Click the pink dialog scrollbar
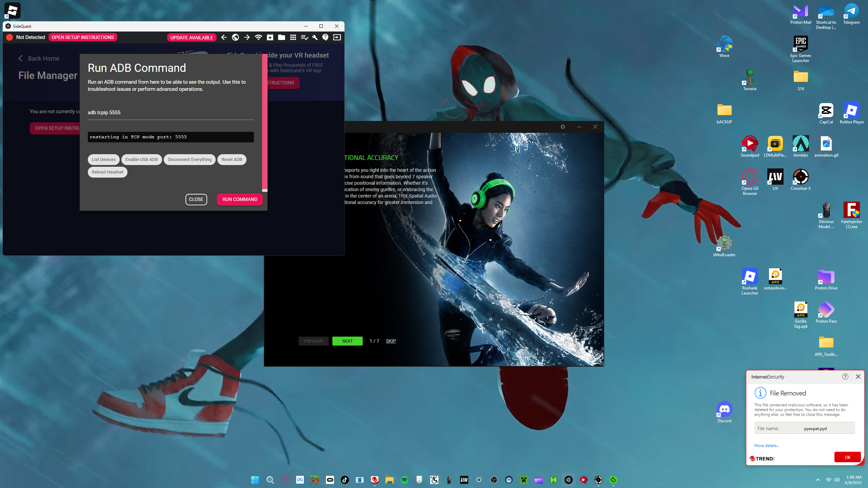The height and width of the screenshot is (488, 868). (x=265, y=122)
